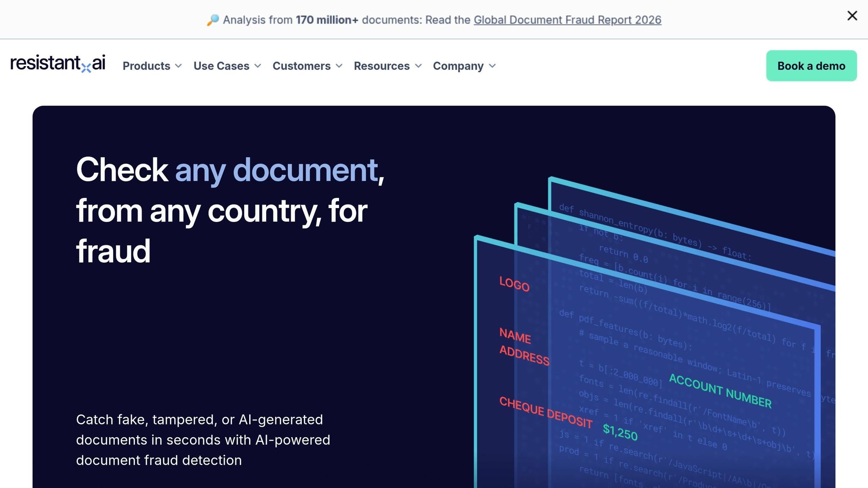Click the Book a demo button

coord(811,66)
